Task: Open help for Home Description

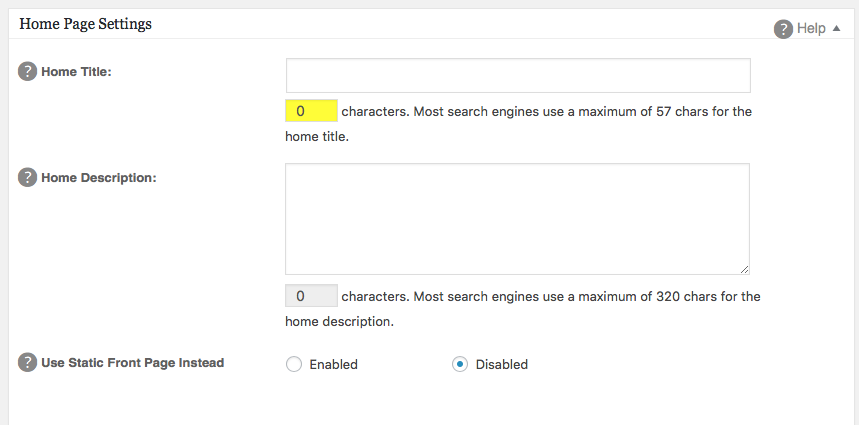Action: click(x=27, y=177)
